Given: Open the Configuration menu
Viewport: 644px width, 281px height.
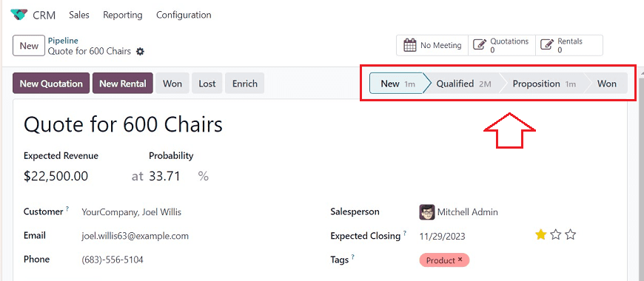Looking at the screenshot, I should [x=184, y=16].
